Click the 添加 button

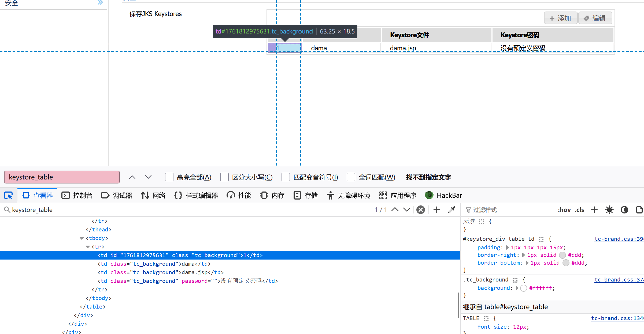(560, 18)
